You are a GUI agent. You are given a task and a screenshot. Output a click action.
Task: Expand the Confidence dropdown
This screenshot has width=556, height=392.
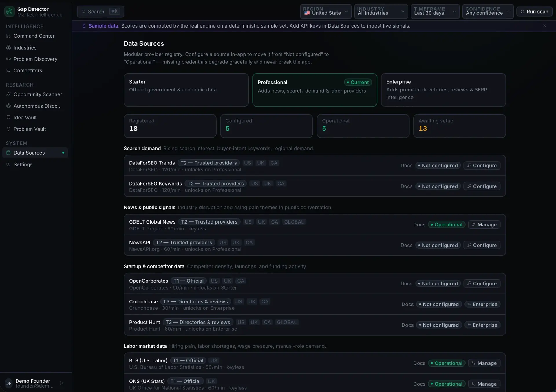point(488,11)
